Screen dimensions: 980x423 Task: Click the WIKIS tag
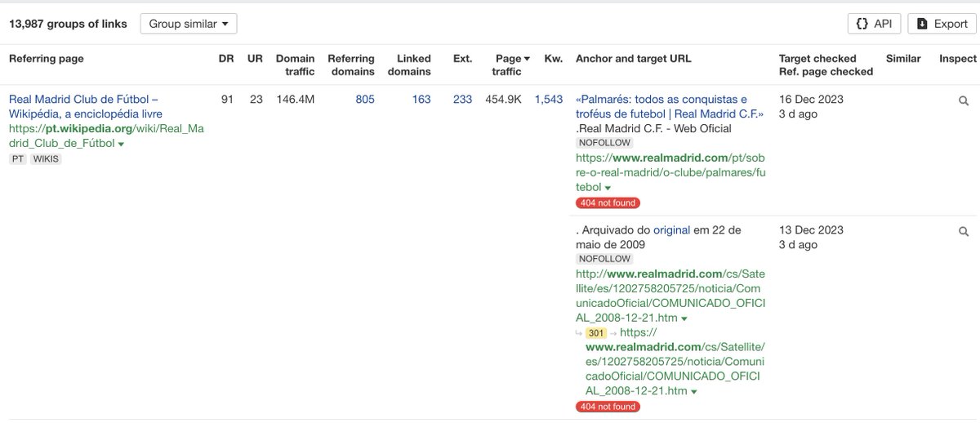click(x=46, y=159)
